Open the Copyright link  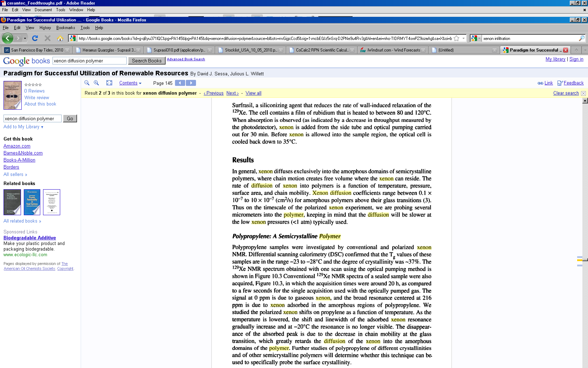pos(65,269)
